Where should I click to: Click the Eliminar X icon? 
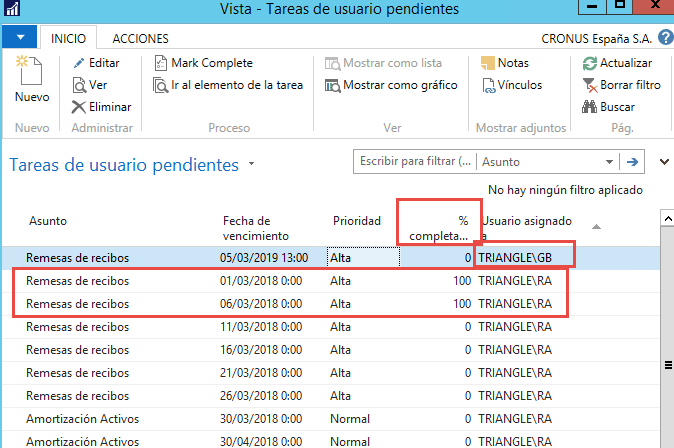[x=79, y=107]
